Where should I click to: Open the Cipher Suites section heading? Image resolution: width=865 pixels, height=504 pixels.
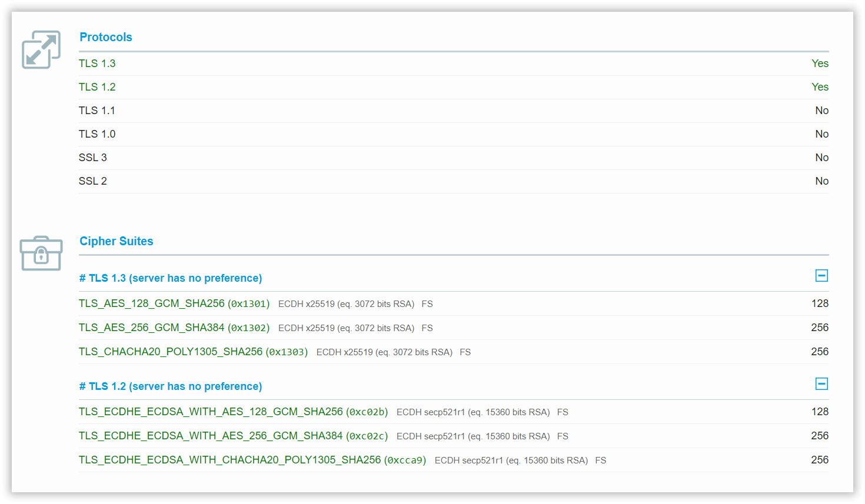(117, 241)
